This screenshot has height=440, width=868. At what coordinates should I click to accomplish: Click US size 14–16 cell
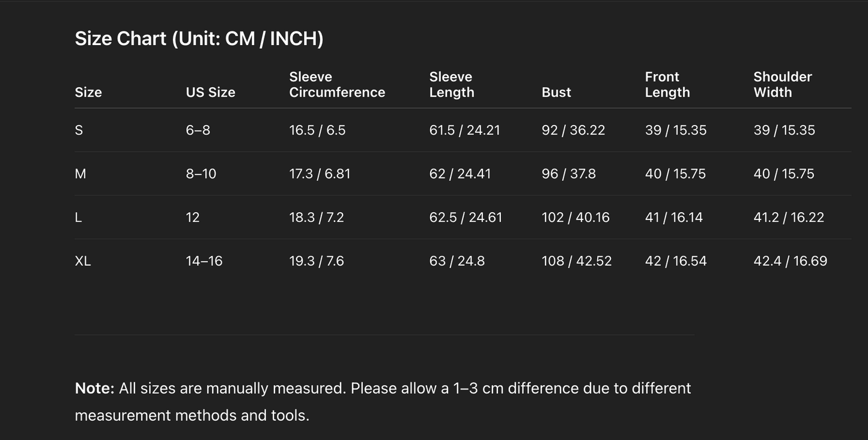(204, 261)
